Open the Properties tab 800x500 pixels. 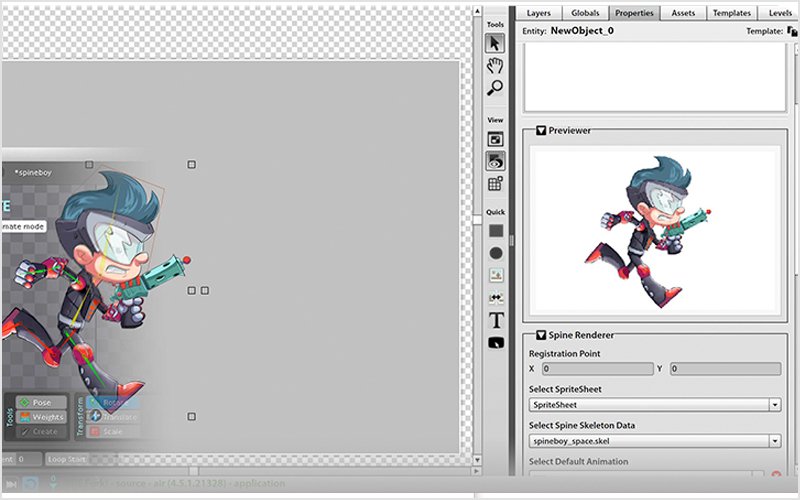tap(634, 13)
